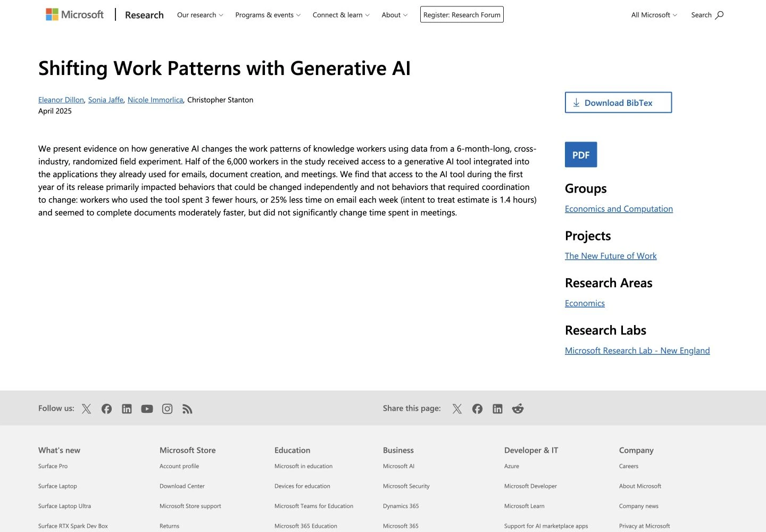Click Surface Laptop Ultra footer link
Screen dimensions: 766x532
click(64, 506)
